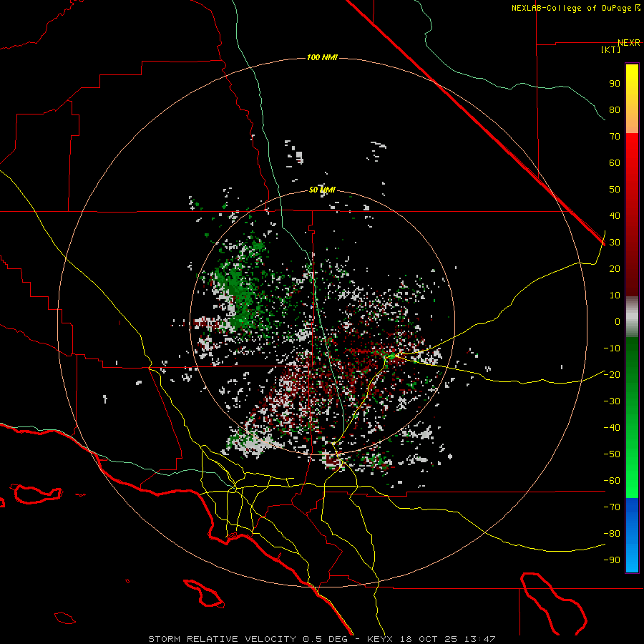The image size is (644, 644).
Task: Click the NEXR label above the scale
Action: point(628,42)
